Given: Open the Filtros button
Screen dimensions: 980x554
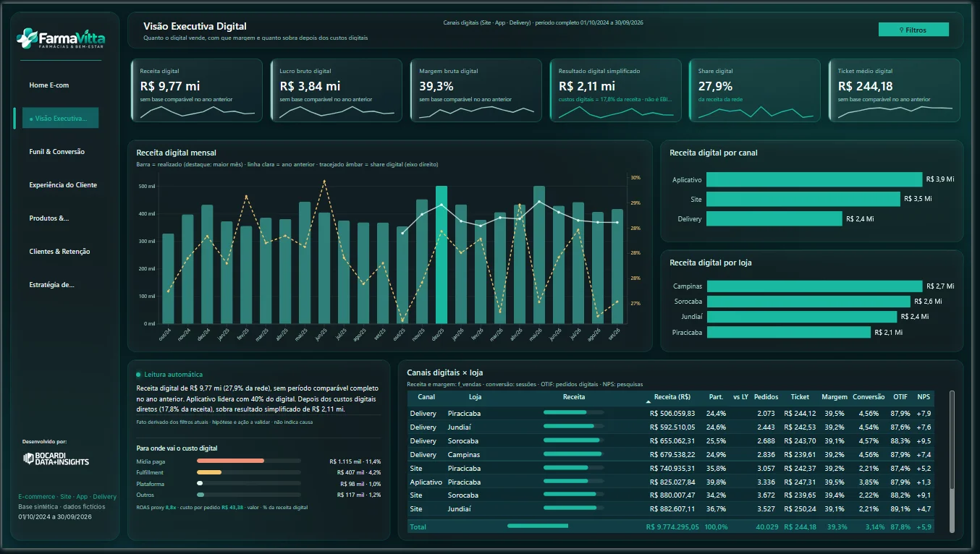Looking at the screenshot, I should coord(913,30).
